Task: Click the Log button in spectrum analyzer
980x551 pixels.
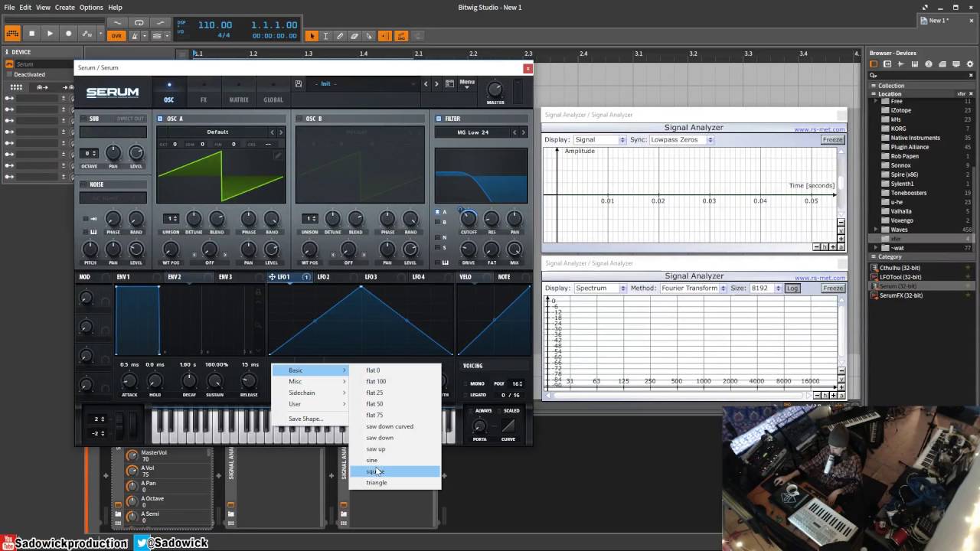Action: [x=792, y=289]
